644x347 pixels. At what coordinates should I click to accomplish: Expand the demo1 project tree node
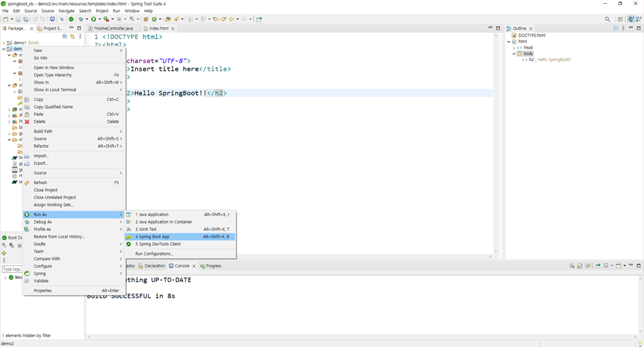[x=4, y=42]
